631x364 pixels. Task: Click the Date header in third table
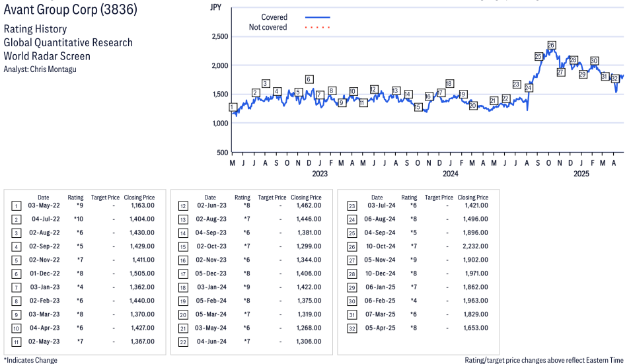[x=377, y=198]
